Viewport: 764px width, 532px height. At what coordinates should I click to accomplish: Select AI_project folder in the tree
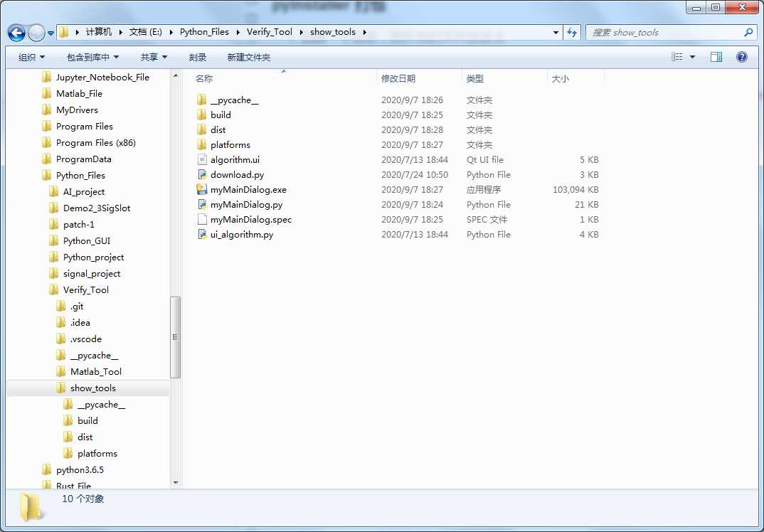[x=84, y=192]
